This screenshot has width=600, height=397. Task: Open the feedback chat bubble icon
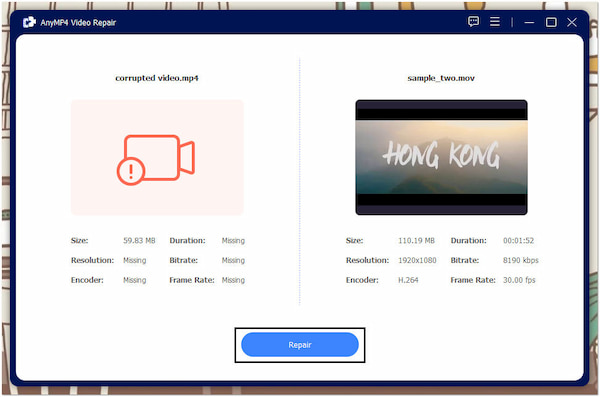[x=473, y=21]
